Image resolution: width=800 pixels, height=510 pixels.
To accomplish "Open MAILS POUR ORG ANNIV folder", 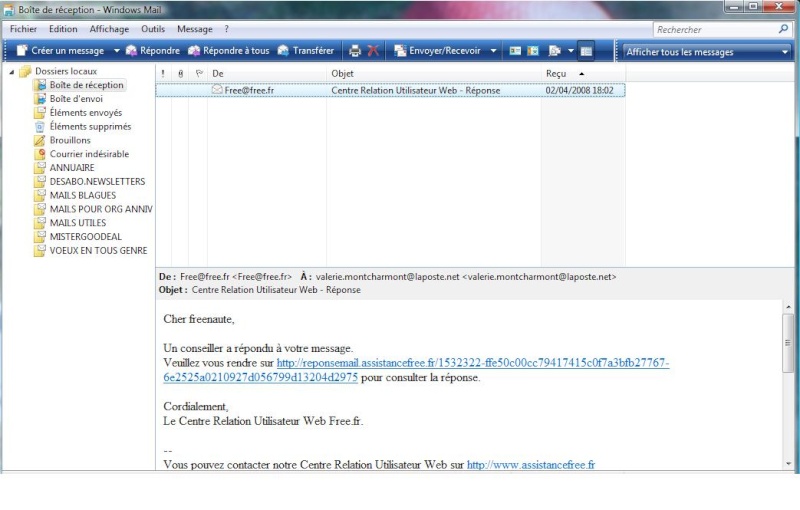I will pyautogui.click(x=101, y=209).
